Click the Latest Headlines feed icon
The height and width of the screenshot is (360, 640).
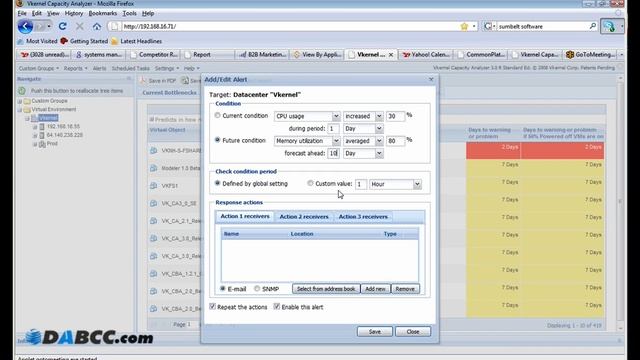tap(114, 41)
